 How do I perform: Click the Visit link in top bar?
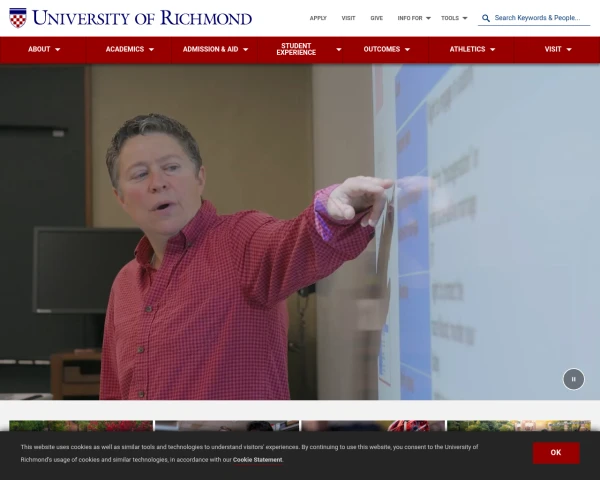(x=348, y=18)
